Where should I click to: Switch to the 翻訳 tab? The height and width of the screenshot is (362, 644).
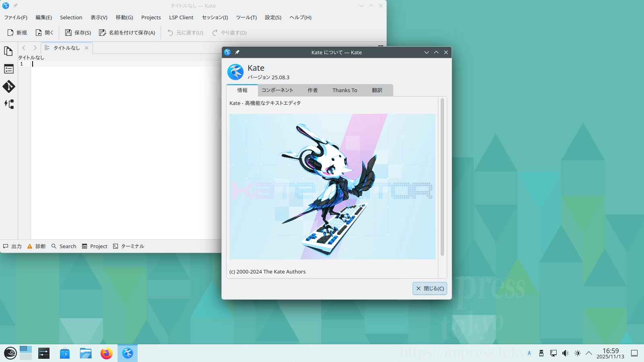(377, 90)
